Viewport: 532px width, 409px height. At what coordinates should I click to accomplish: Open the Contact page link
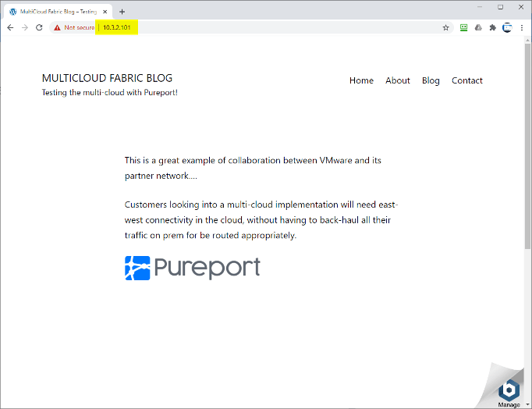[466, 80]
